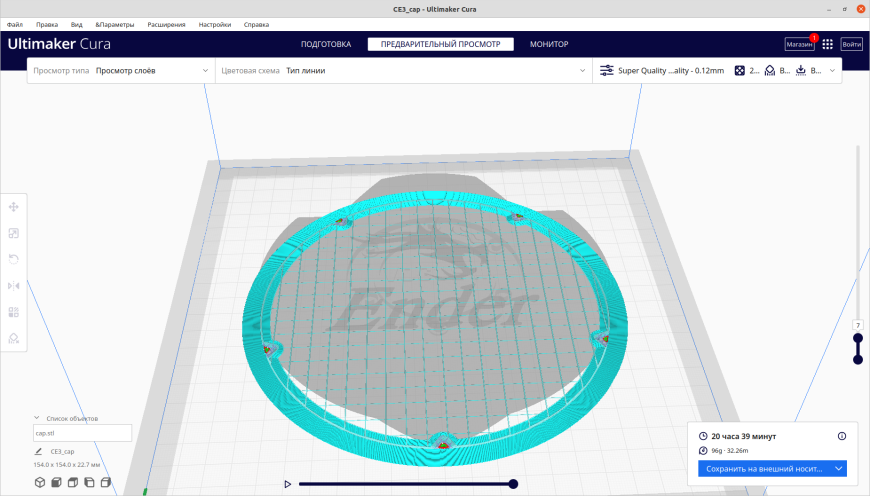Image resolution: width=870 pixels, height=496 pixels.
Task: Open the Файл menu
Action: coord(15,24)
